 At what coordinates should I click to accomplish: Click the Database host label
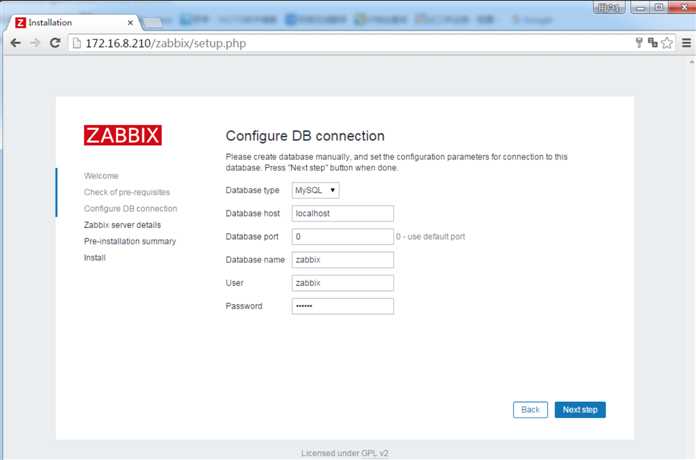pyautogui.click(x=253, y=214)
